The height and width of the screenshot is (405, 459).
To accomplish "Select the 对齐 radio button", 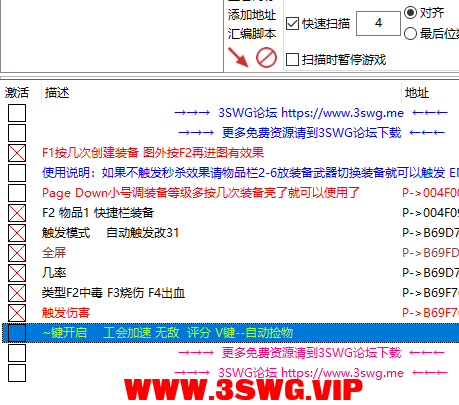I will [410, 13].
